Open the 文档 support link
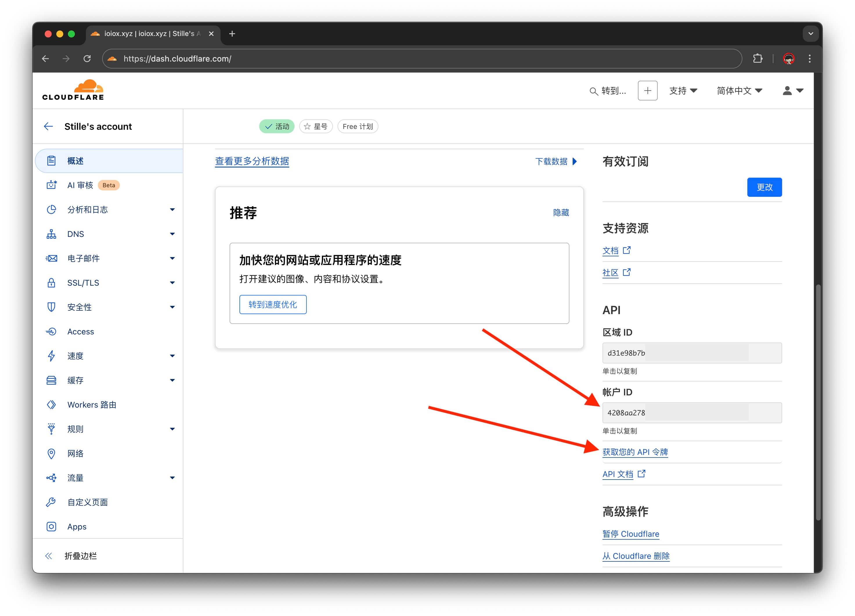 point(616,251)
